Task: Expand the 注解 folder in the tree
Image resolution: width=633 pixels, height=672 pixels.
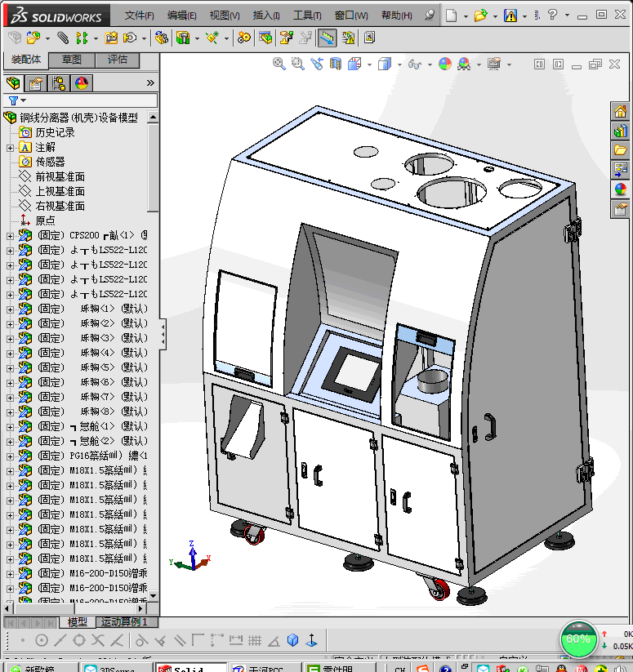Action: (x=10, y=148)
